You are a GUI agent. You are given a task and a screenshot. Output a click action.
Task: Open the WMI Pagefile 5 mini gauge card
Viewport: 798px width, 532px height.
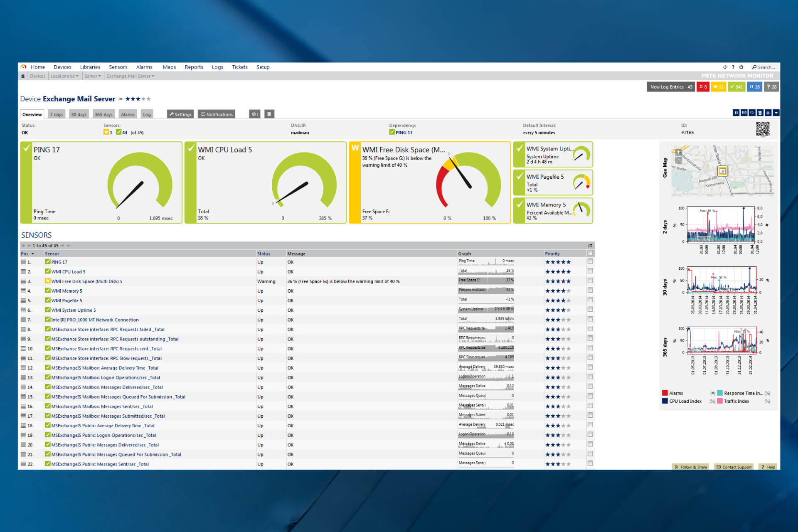pyautogui.click(x=553, y=182)
